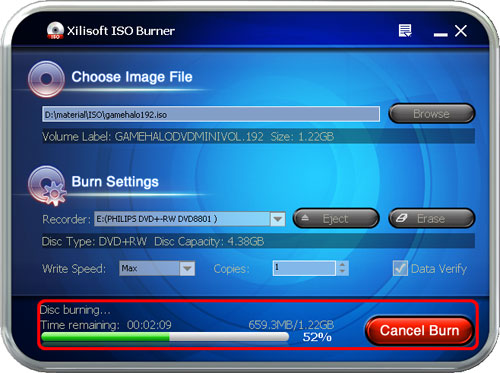Viewport: 500px width, 373px height.
Task: Click the Browse button
Action: pyautogui.click(x=432, y=114)
